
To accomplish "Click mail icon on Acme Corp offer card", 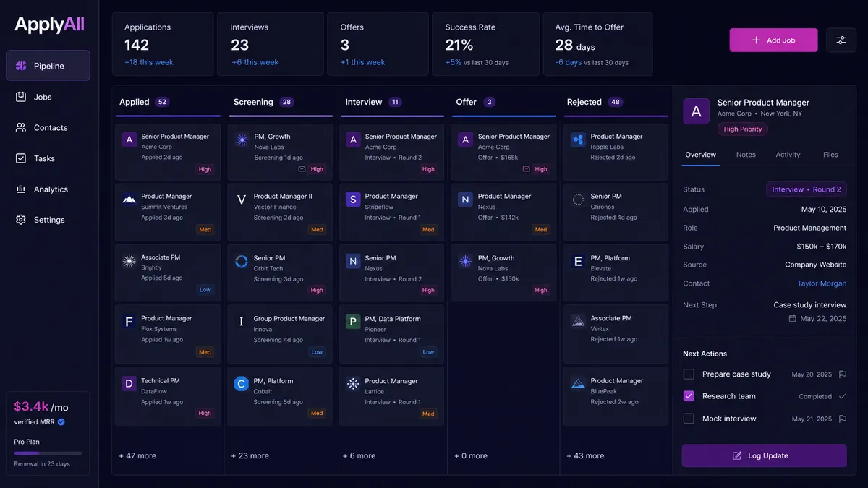I will point(527,169).
